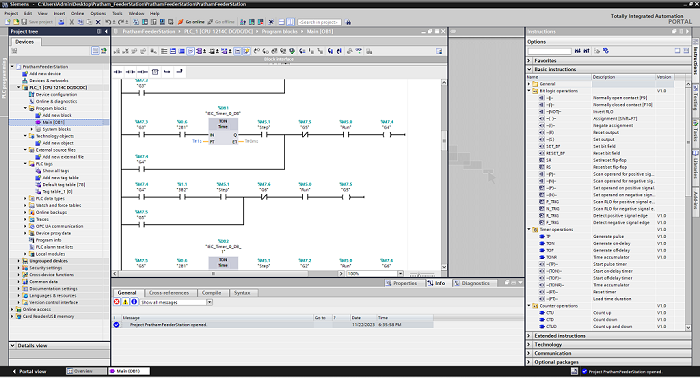Viewport: 700px width, 378px height.
Task: Open the Show all messages dropdown
Action: point(209,302)
